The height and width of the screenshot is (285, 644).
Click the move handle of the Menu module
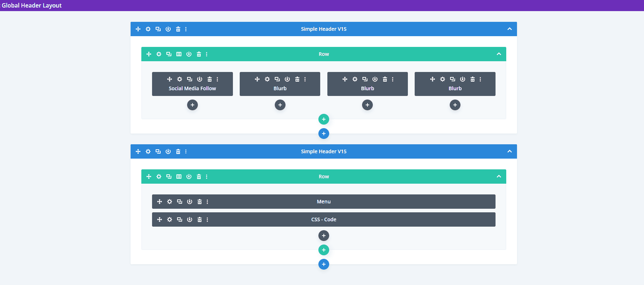[160, 202]
